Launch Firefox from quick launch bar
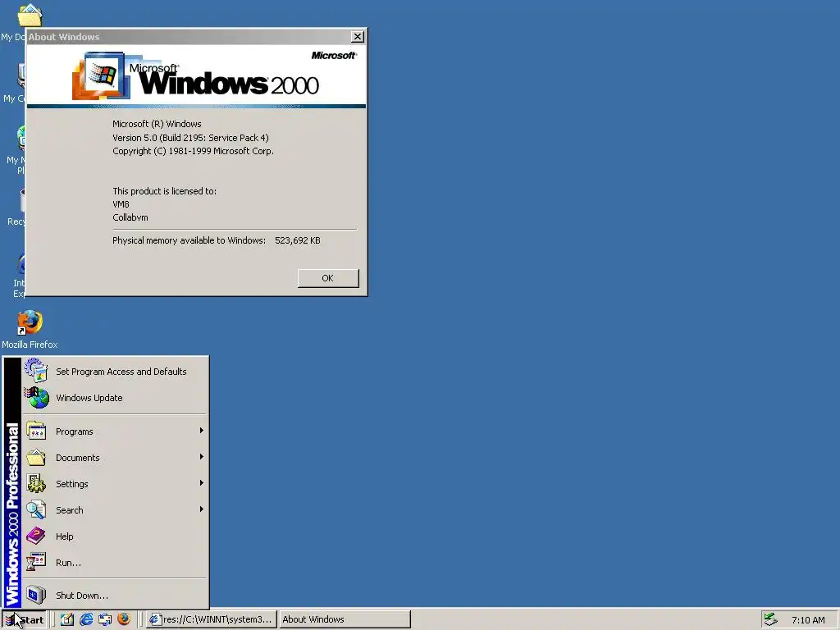The width and height of the screenshot is (840, 630). (124, 619)
